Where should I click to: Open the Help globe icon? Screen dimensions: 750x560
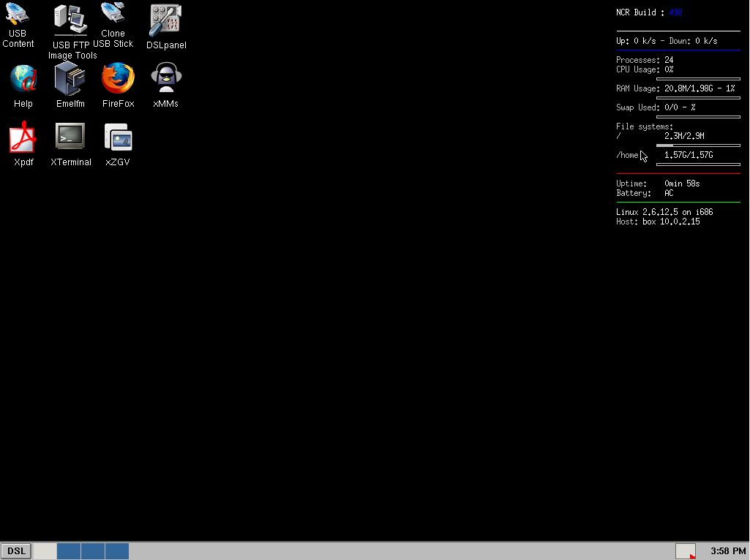coord(23,77)
